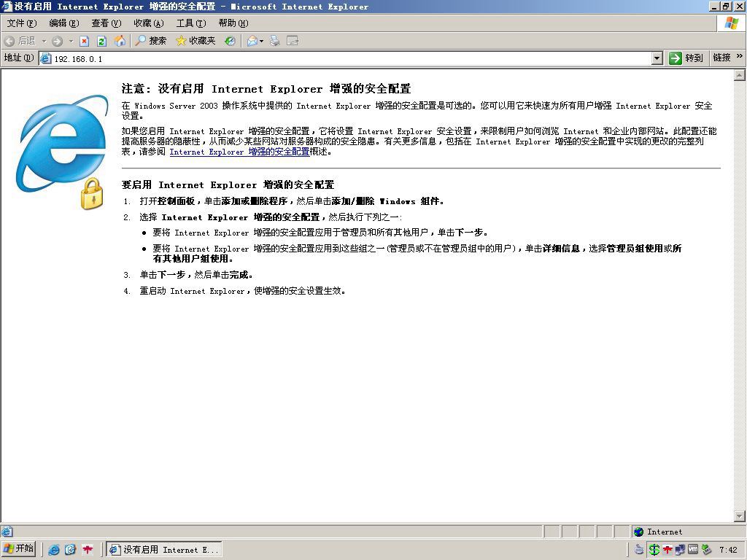Viewport: 747px width, 560px height.
Task: Click the rightmost tray icon before clock
Action: coord(706,550)
